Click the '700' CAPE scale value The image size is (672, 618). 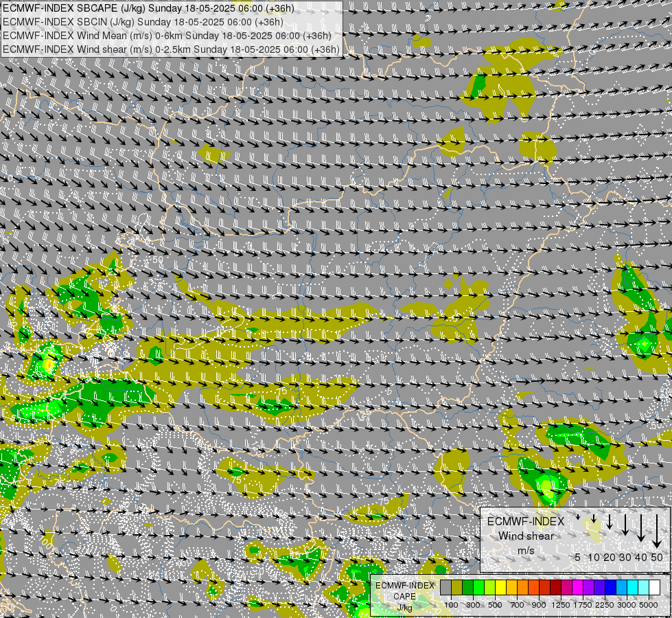(x=518, y=605)
